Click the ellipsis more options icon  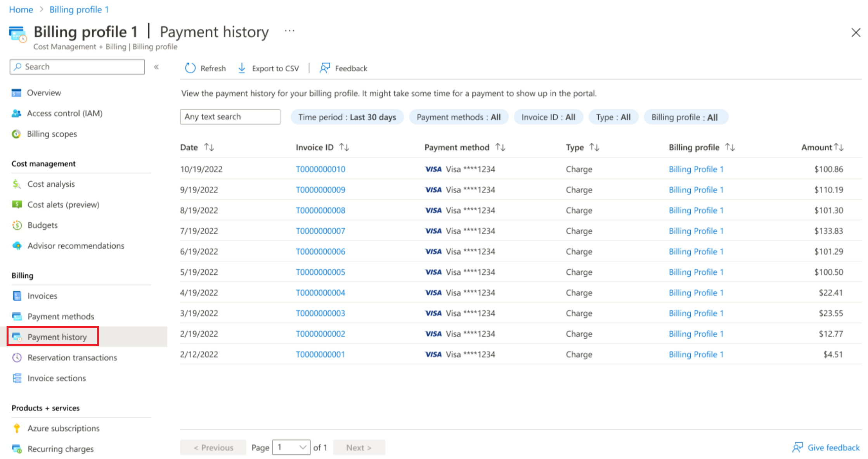[289, 31]
